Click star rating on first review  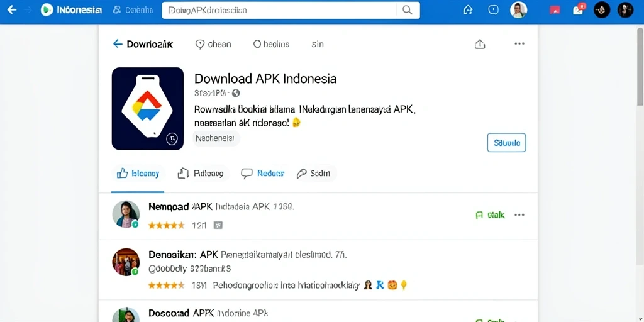[166, 225]
